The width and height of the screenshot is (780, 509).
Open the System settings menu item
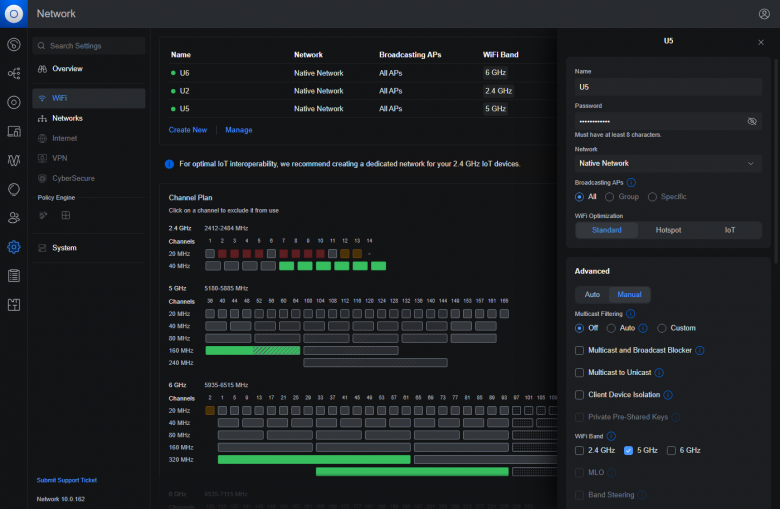[x=64, y=248]
